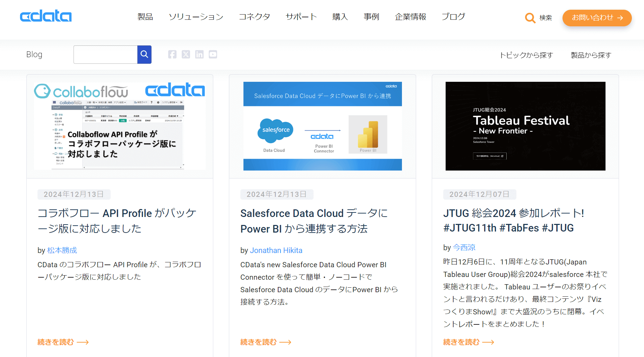Open the コネクタ menu
The image size is (644, 357).
pos(255,17)
